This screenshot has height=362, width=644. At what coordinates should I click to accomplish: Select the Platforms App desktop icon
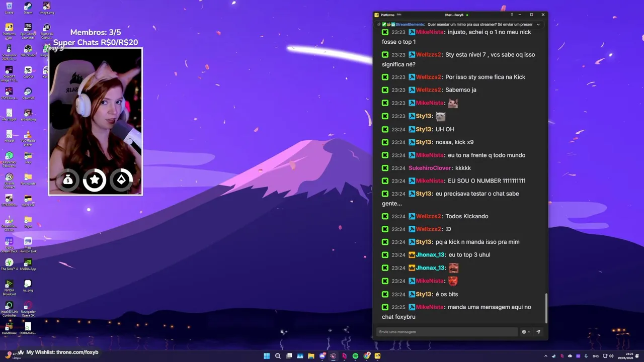(9, 30)
